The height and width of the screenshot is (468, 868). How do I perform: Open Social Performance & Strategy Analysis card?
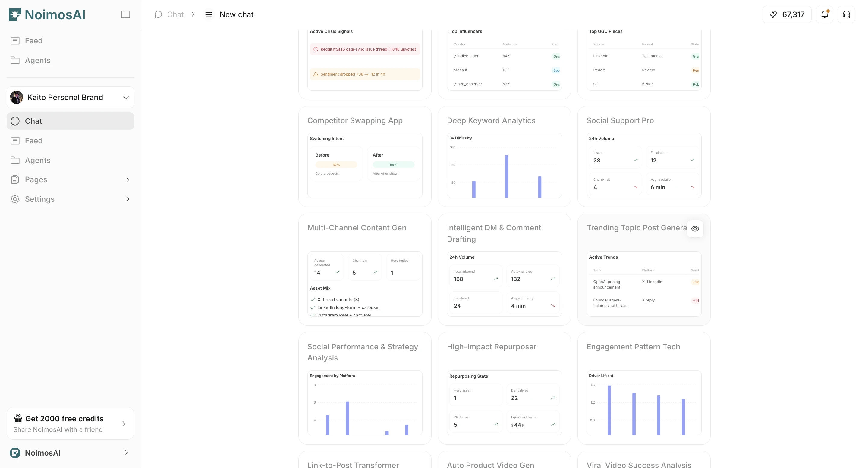pos(365,388)
